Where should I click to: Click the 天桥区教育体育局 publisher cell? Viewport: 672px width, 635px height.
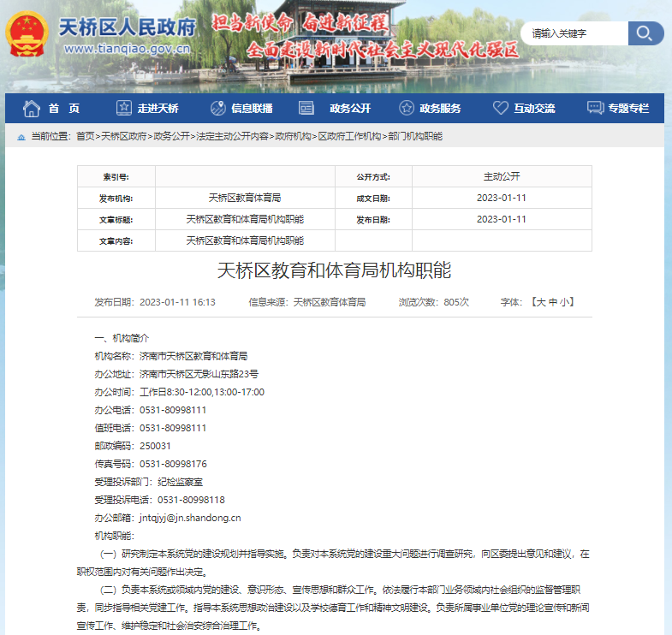pos(245,198)
